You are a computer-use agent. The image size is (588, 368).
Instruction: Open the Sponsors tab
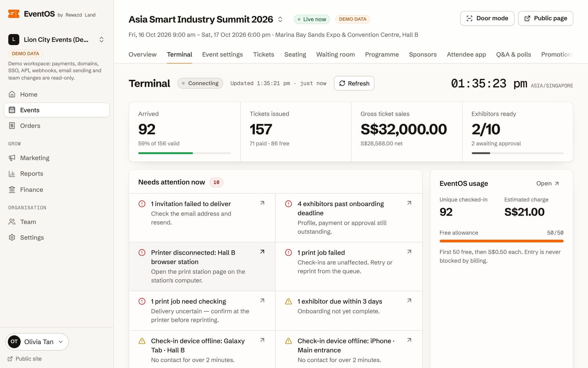(423, 54)
